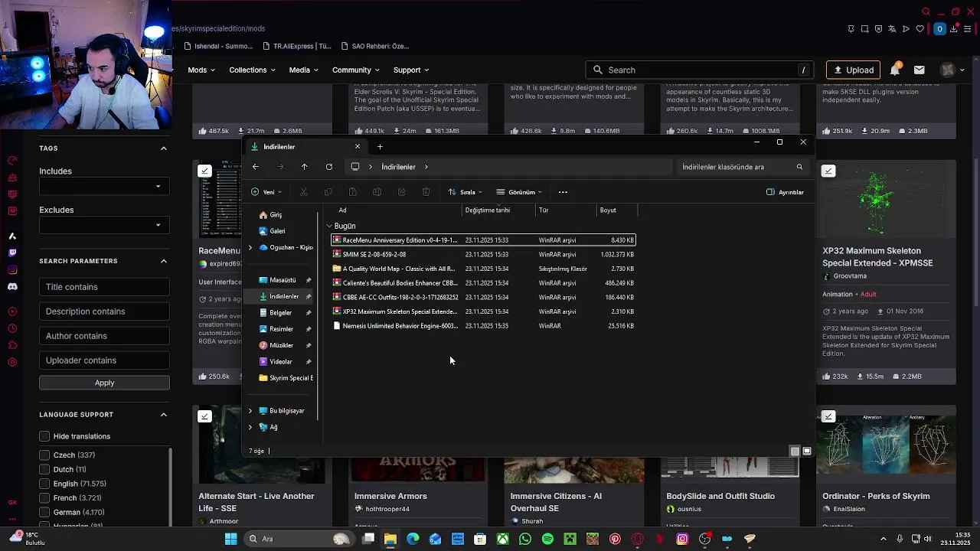The height and width of the screenshot is (551, 980).
Task: Select the Giriş home item
Action: 276,215
